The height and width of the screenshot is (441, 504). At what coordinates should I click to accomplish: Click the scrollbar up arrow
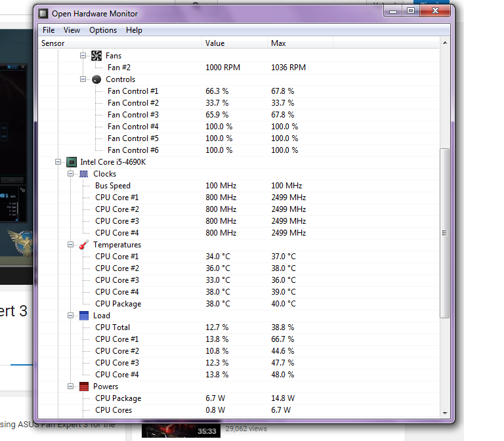pos(445,43)
